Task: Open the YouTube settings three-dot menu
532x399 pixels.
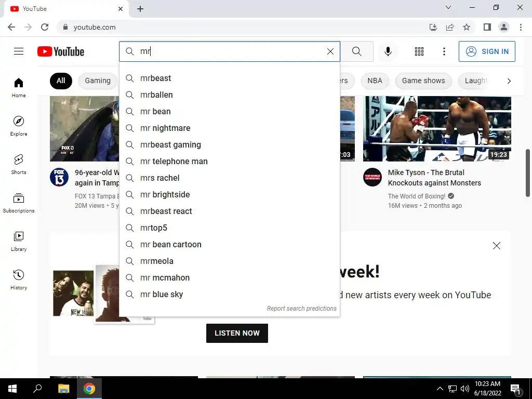Action: [x=444, y=51]
